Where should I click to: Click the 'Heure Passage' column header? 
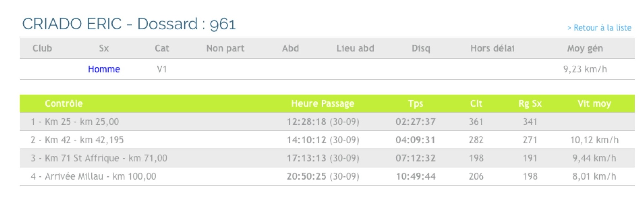(323, 104)
